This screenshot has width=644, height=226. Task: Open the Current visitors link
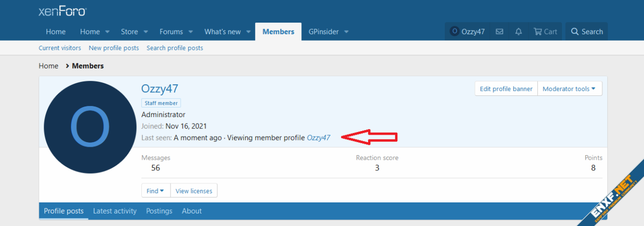(60, 48)
